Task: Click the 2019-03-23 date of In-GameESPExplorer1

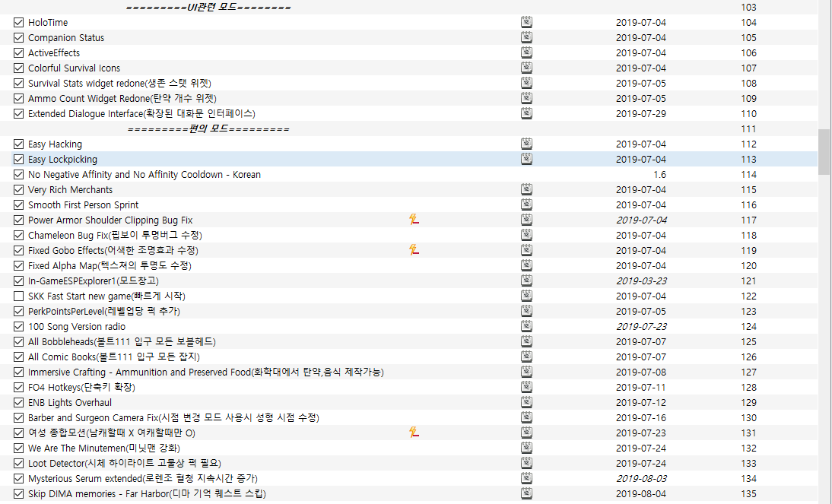Action: 641,281
